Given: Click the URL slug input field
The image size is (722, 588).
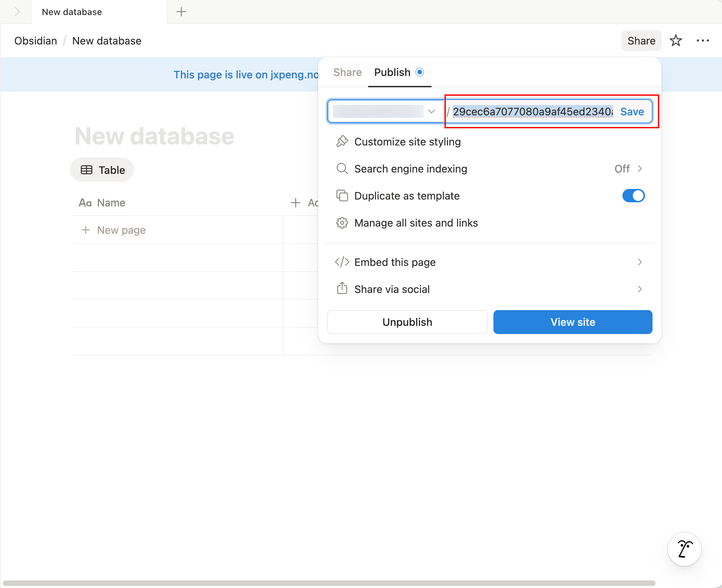Looking at the screenshot, I should [530, 111].
